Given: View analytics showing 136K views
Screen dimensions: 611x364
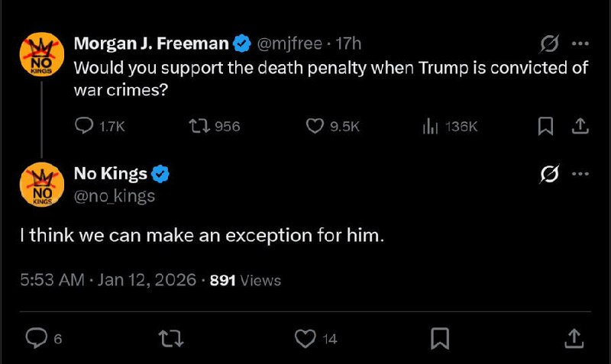Looking at the screenshot, I should point(428,127).
